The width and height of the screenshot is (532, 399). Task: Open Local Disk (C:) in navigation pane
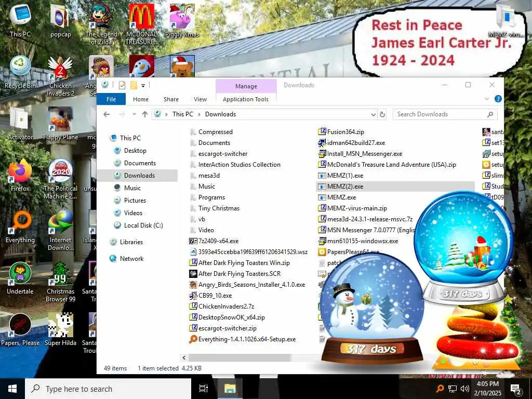pyautogui.click(x=143, y=225)
